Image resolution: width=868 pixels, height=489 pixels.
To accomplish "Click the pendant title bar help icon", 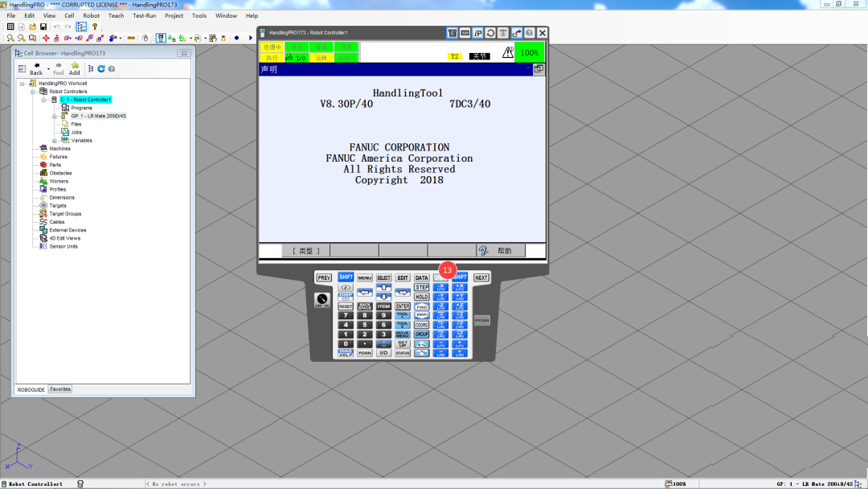I will 529,33.
